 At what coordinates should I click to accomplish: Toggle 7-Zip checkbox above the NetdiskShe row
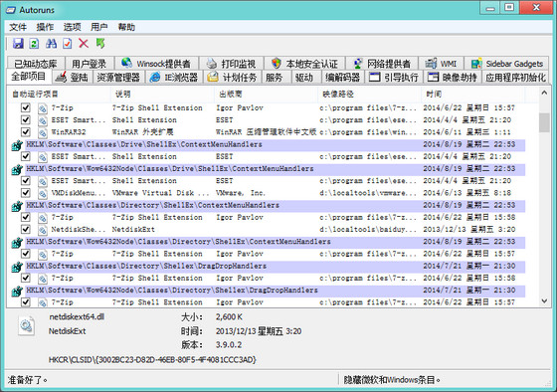click(x=25, y=217)
